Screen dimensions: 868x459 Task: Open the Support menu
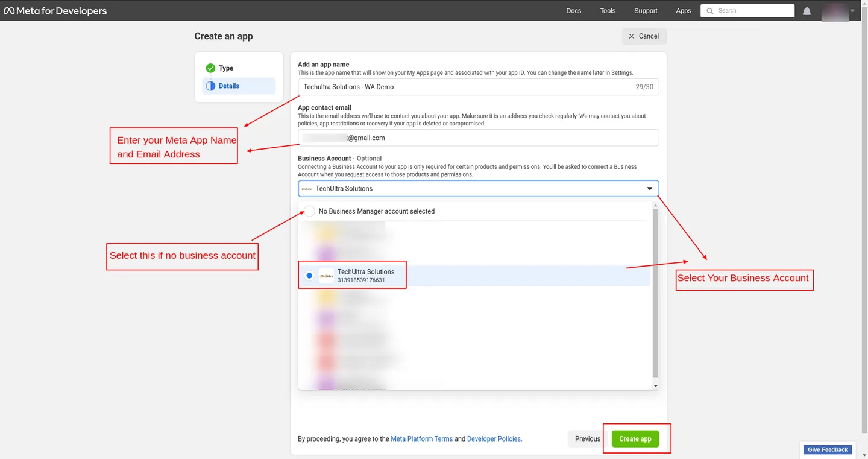(646, 11)
